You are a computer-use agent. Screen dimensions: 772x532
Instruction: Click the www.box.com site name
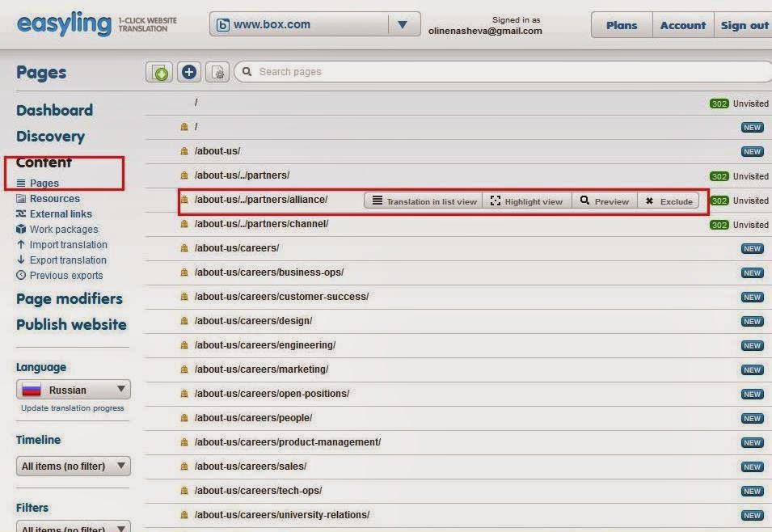tap(272, 24)
